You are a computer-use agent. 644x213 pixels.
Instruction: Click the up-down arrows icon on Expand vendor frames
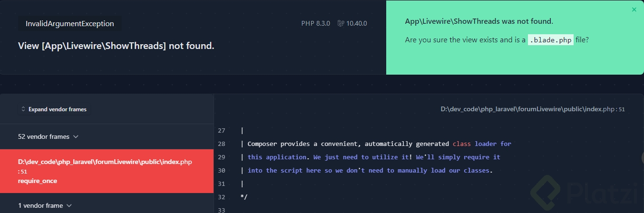(23, 109)
